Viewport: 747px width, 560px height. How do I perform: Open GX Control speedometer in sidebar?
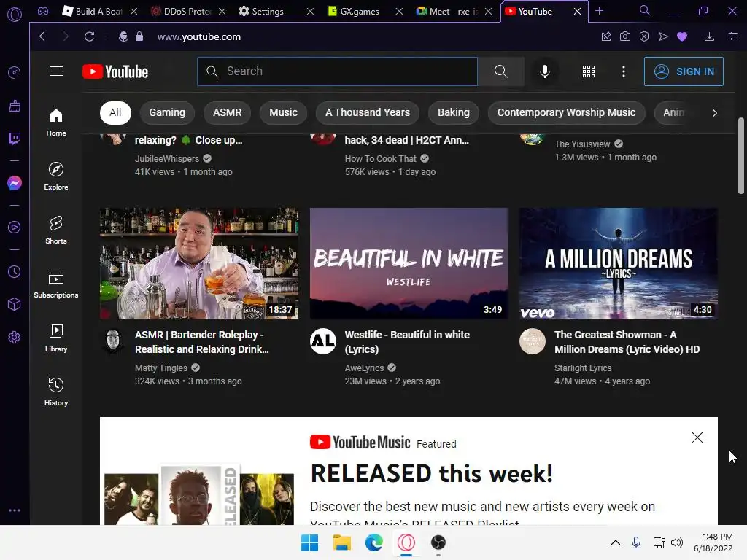(15, 72)
